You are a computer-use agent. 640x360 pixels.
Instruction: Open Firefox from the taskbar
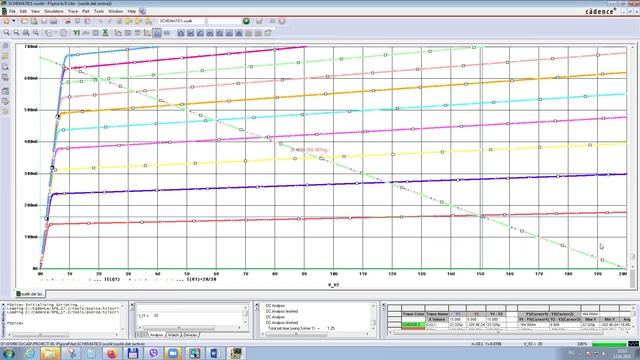pos(112,353)
